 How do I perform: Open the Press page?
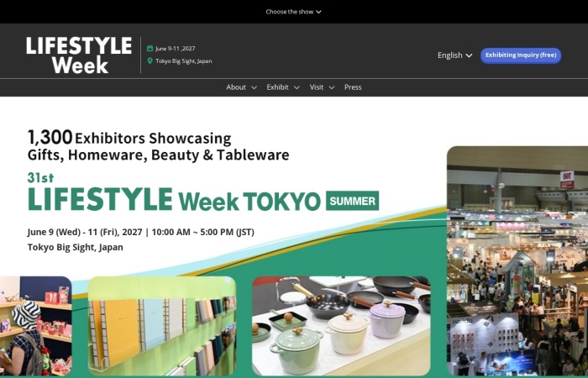coord(353,87)
